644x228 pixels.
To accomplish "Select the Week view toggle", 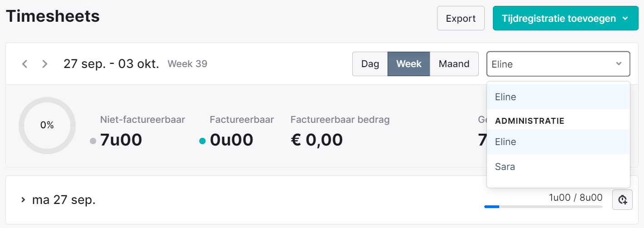I will [409, 64].
